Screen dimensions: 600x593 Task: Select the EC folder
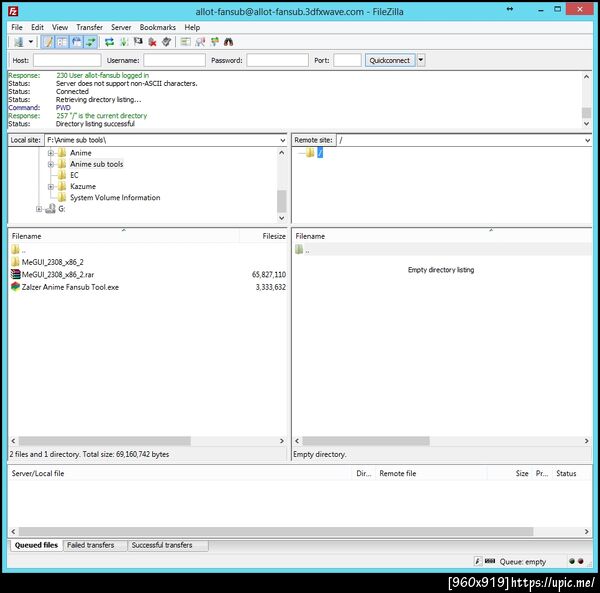tap(74, 175)
